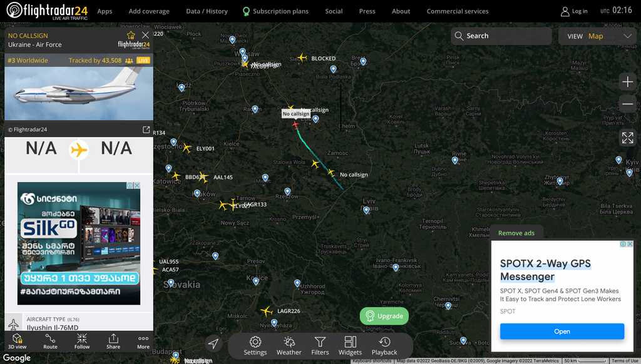
Task: Click "Ilyushin Il-76MD" aircraft type text
Action: point(53,327)
